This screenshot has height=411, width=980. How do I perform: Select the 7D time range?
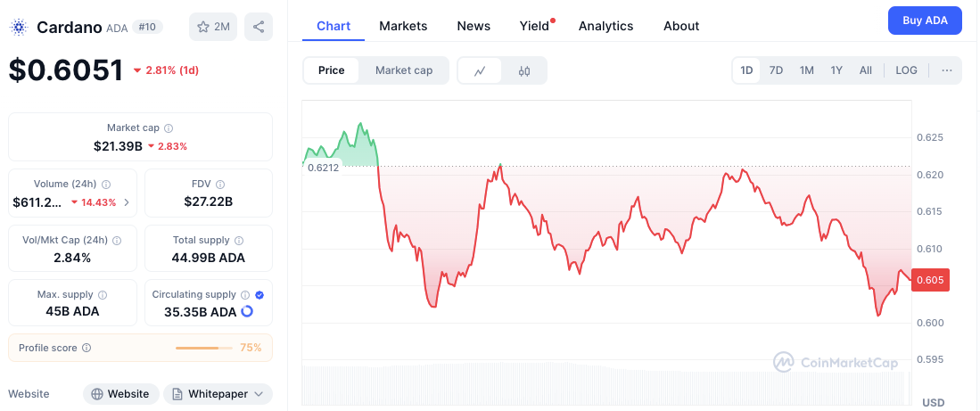[776, 70]
